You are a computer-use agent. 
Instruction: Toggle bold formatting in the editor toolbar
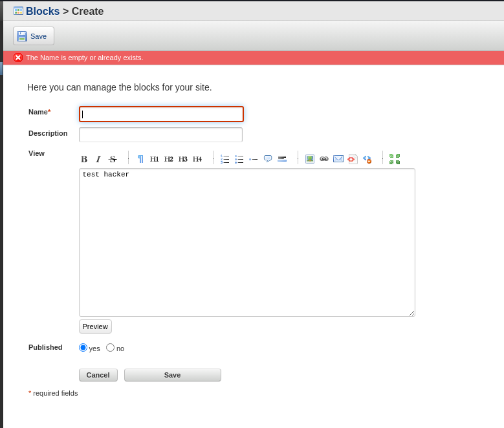[84, 159]
